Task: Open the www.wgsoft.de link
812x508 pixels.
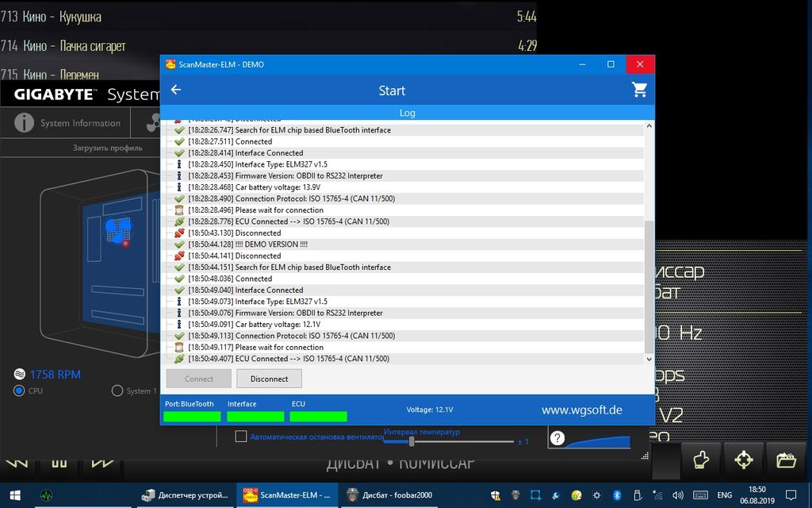Action: click(x=581, y=410)
